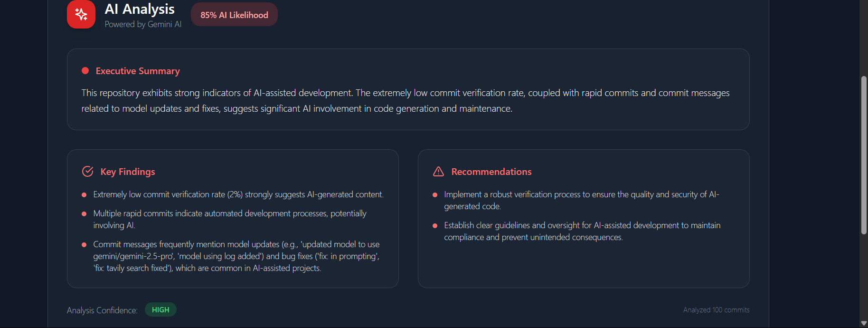Click the 'Analysis Confidence:' label
This screenshot has height=328, width=868.
click(x=102, y=310)
